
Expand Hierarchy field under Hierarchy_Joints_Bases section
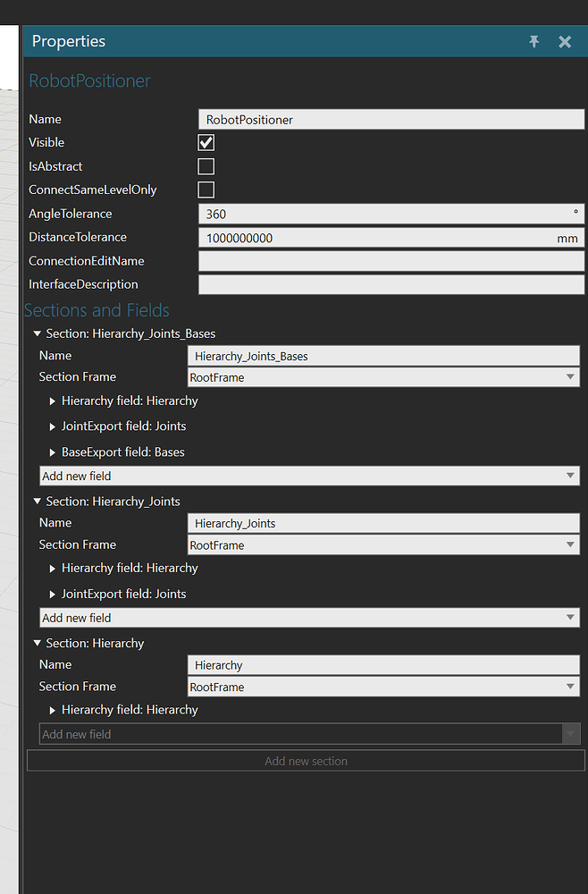click(x=52, y=401)
